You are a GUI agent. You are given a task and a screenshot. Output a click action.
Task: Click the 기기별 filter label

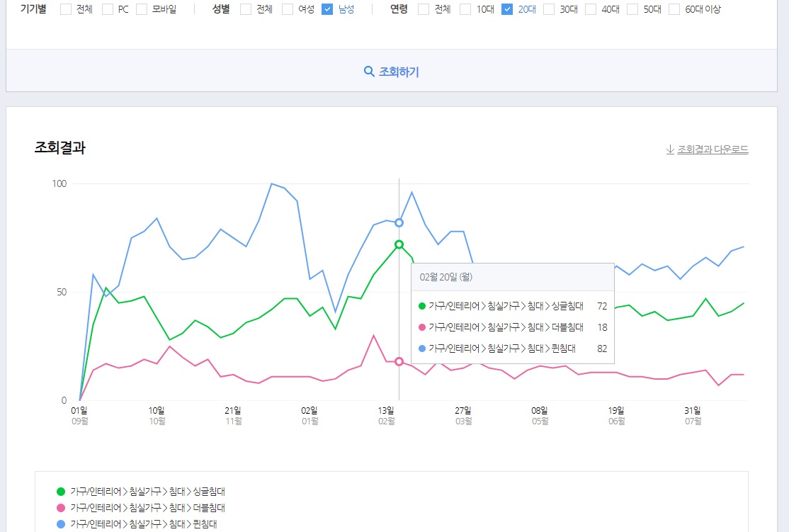[x=33, y=9]
